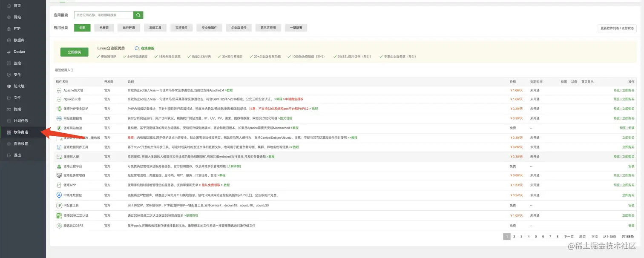Jump to 尾页 last page
The height and width of the screenshot is (258, 644).
(x=582, y=236)
